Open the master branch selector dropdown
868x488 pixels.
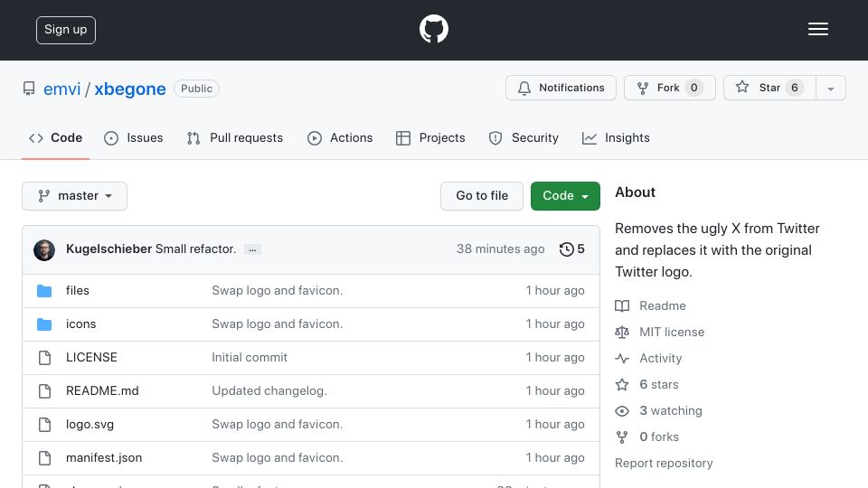(x=75, y=196)
